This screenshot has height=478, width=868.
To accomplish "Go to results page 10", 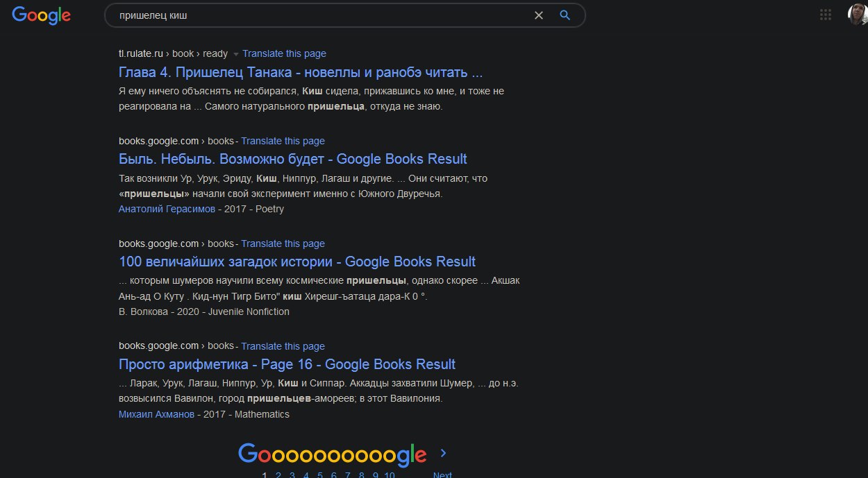I will coord(390,475).
